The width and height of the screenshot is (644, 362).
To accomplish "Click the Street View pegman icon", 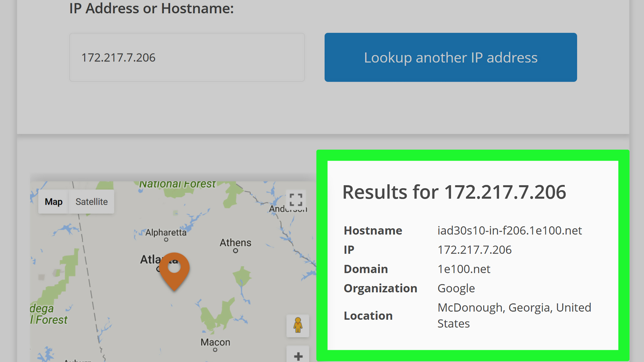I will [x=298, y=325].
